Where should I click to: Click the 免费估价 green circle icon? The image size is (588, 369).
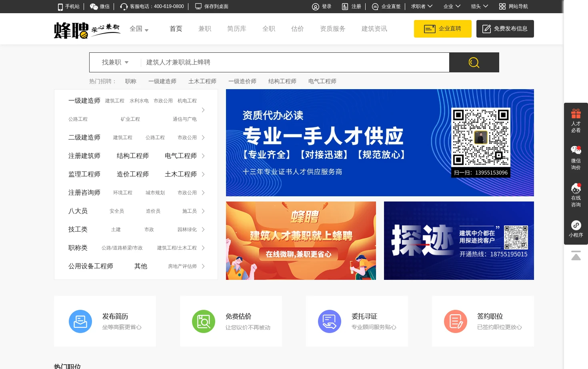click(204, 321)
